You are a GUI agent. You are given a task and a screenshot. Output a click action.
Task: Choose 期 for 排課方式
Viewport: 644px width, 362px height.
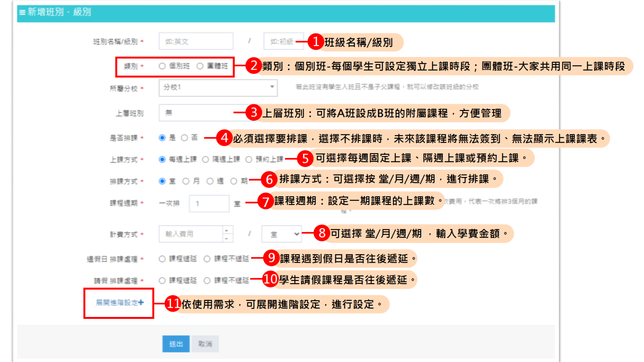(x=233, y=181)
